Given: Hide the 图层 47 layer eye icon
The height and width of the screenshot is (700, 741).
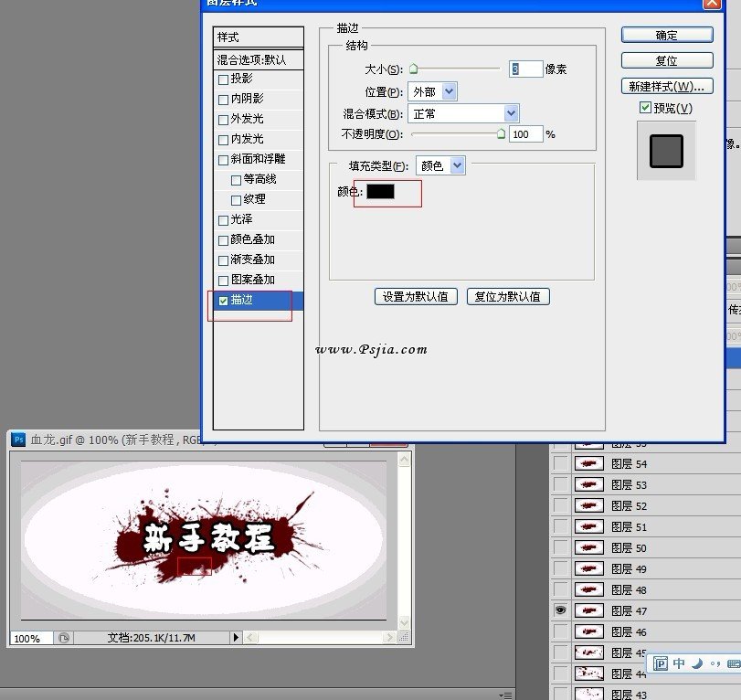Looking at the screenshot, I should point(560,610).
